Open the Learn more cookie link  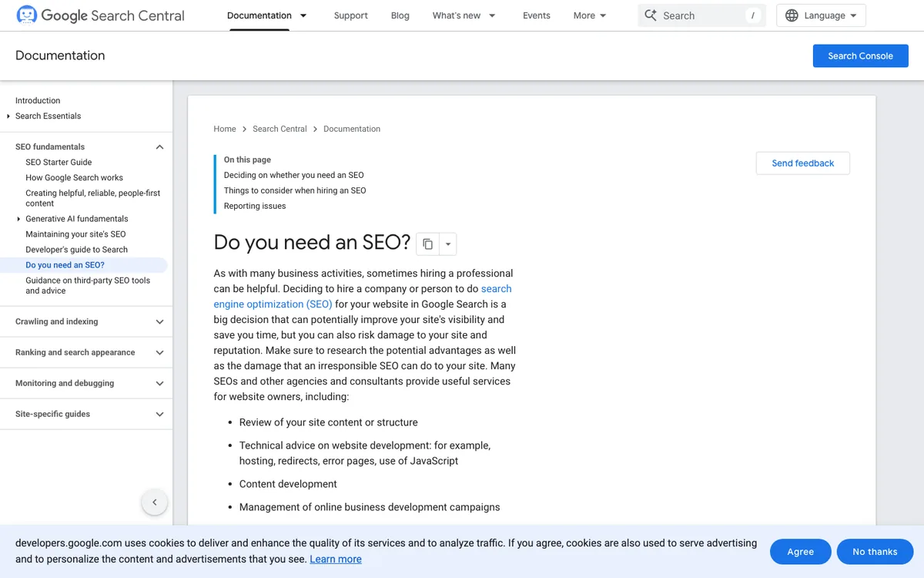336,559
